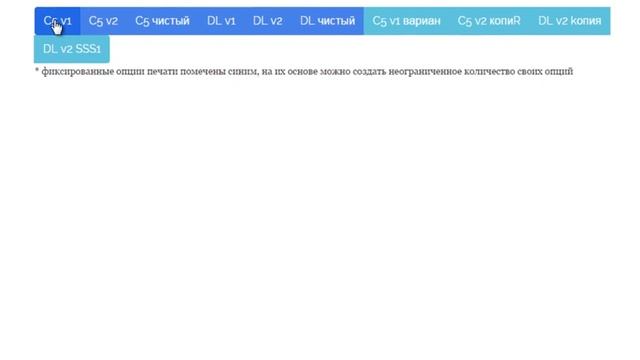Choose the DL v1 print option
The width and height of the screenshot is (640, 360).
point(221,21)
